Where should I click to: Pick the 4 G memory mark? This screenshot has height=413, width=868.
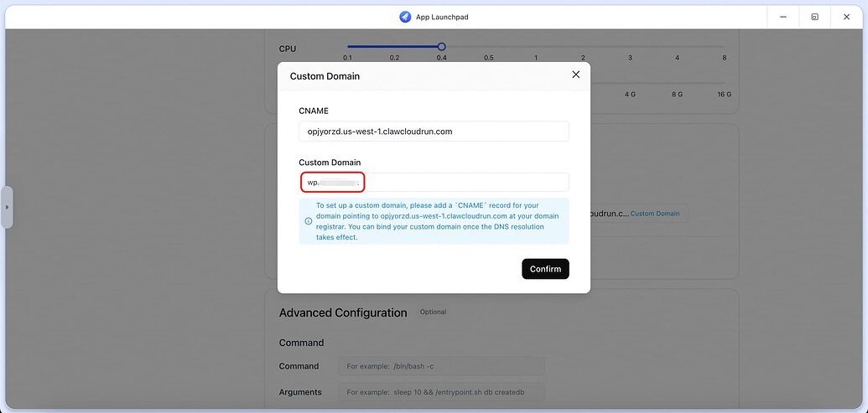630,95
